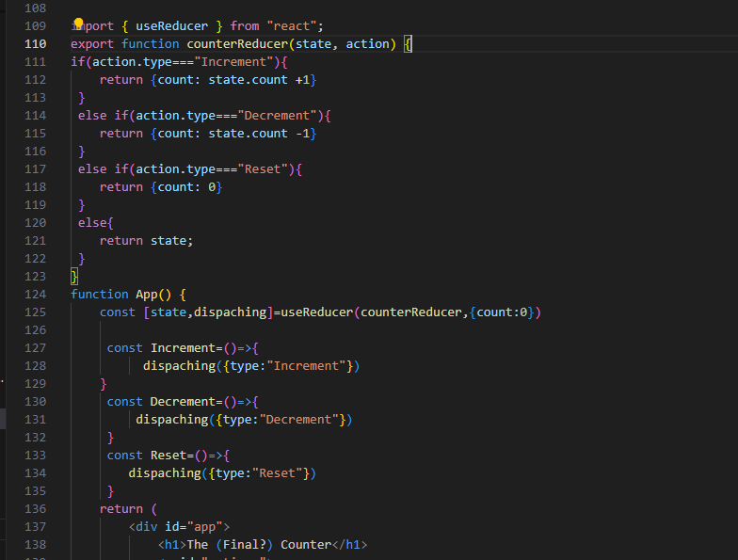Click return state; on line 121
This screenshot has width=738, height=560.
click(x=147, y=241)
